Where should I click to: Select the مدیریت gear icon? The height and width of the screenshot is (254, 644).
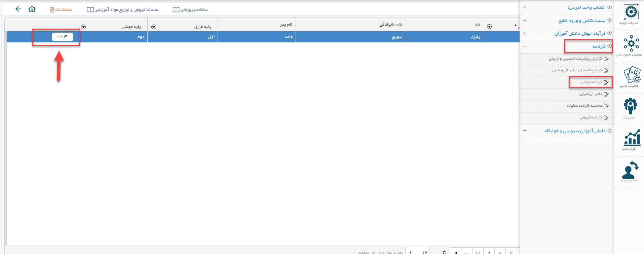click(x=630, y=107)
